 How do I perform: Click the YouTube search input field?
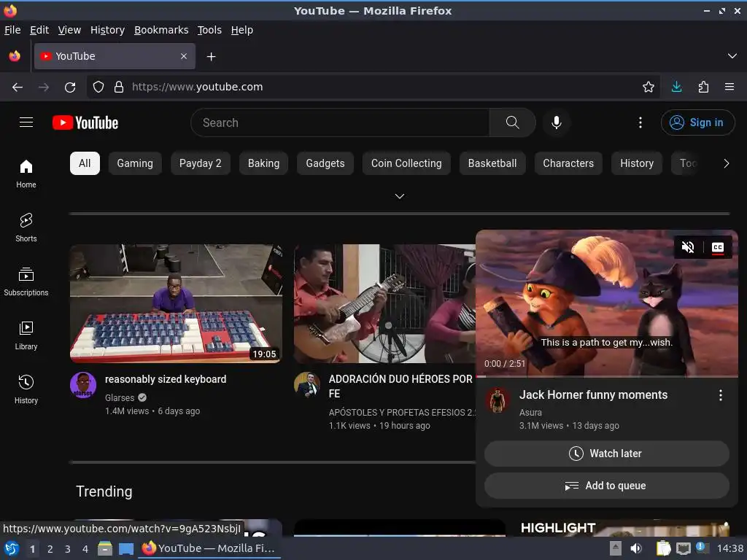[340, 122]
